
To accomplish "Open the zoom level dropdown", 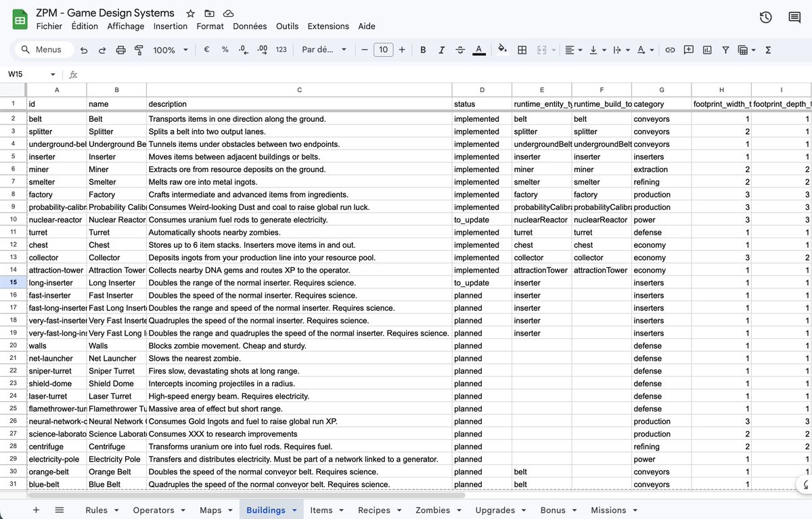I will (x=171, y=49).
